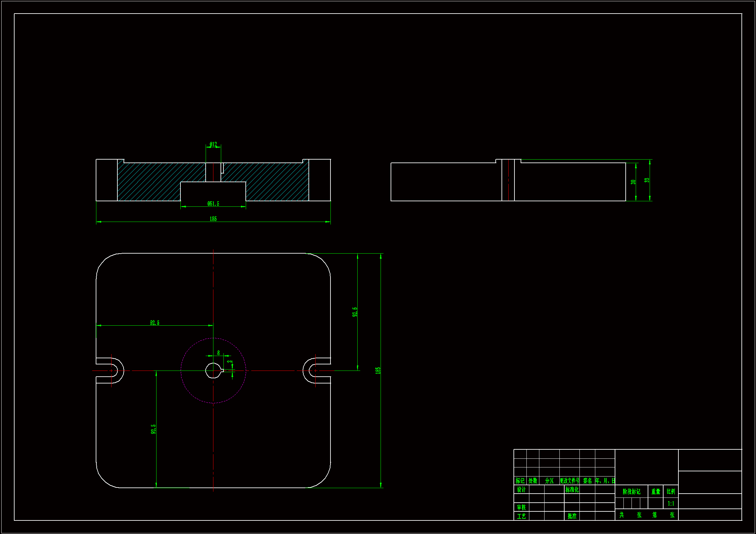Select the 1:1 scale value cell

[671, 503]
